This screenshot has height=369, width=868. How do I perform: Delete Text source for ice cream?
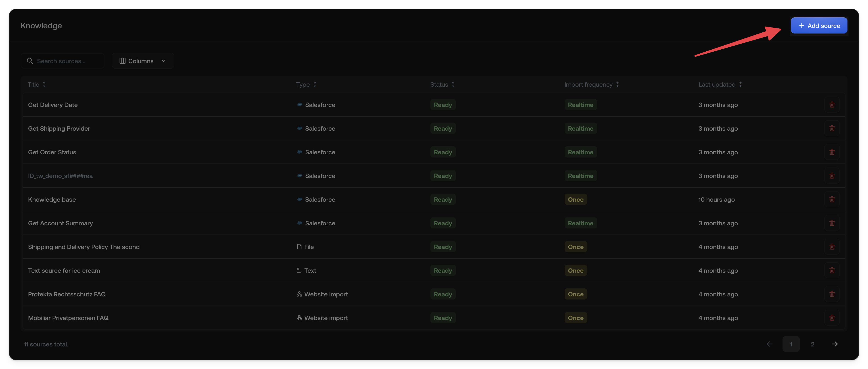pyautogui.click(x=832, y=270)
